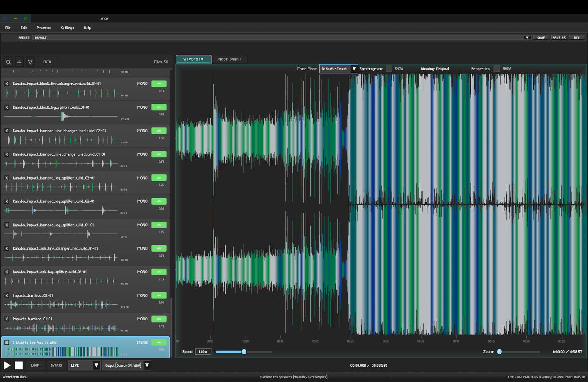Enable the Spectrogram Show checkbox

[389, 69]
